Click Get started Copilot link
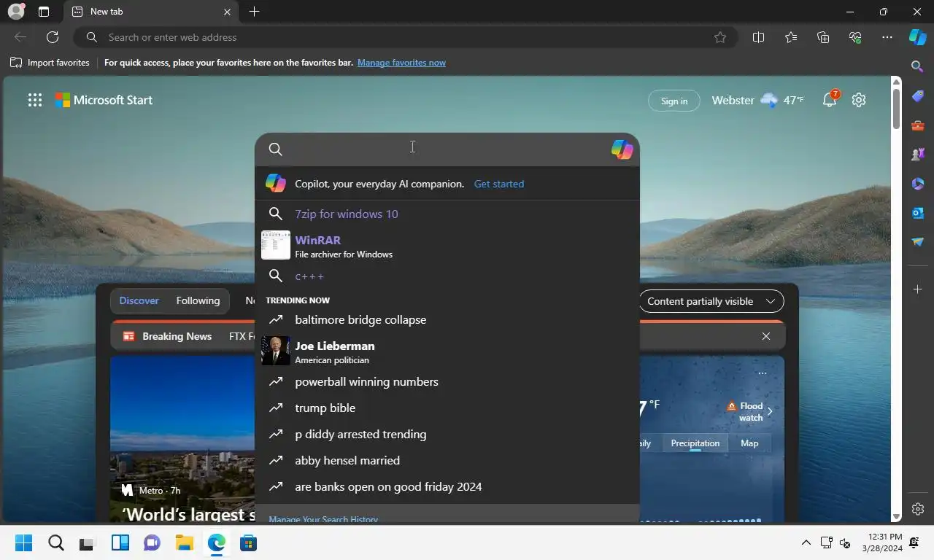The image size is (934, 560). tap(499, 184)
